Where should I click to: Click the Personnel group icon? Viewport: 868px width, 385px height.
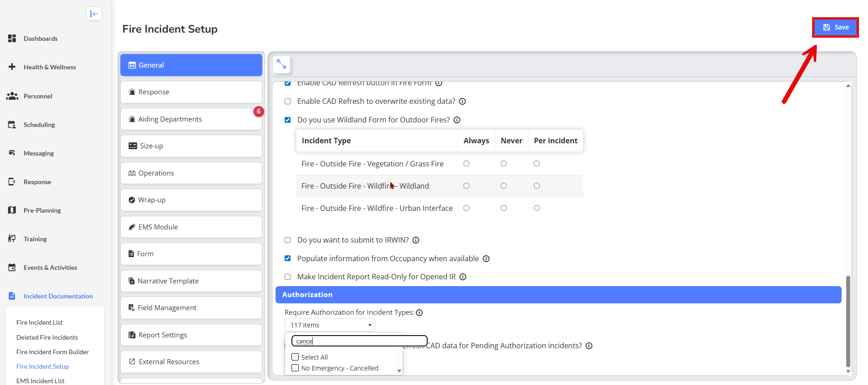pyautogui.click(x=12, y=96)
